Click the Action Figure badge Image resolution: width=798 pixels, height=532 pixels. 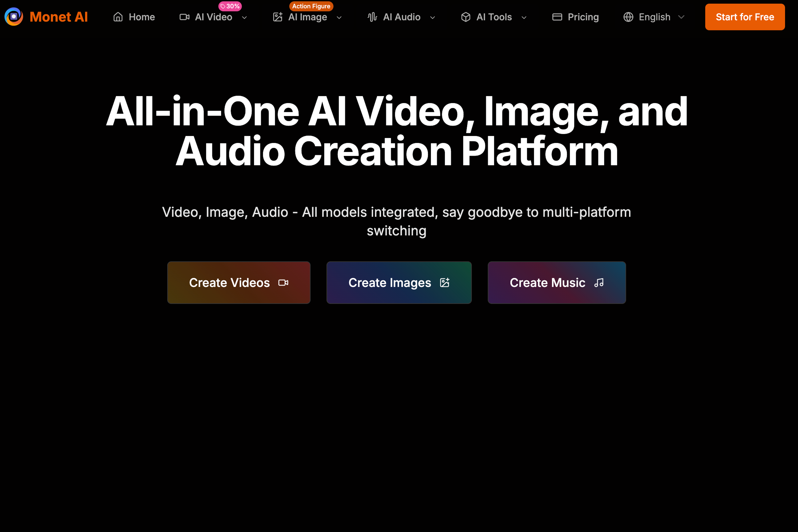click(311, 6)
